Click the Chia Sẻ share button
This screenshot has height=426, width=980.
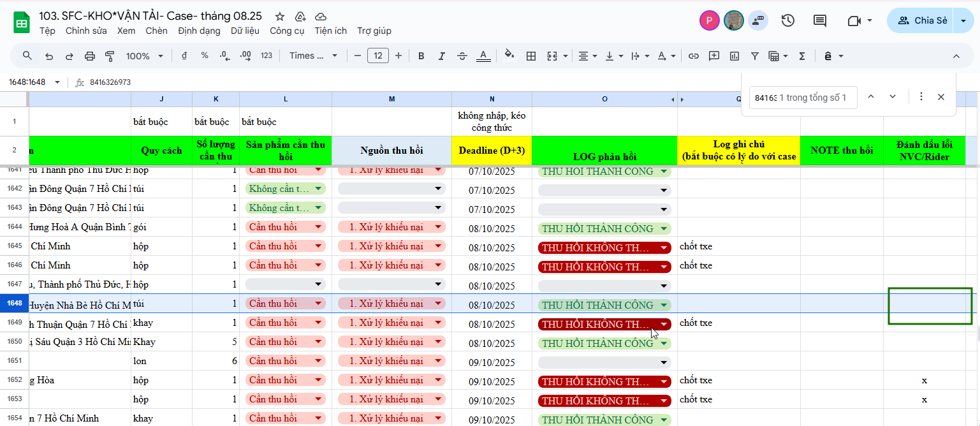pos(921,20)
